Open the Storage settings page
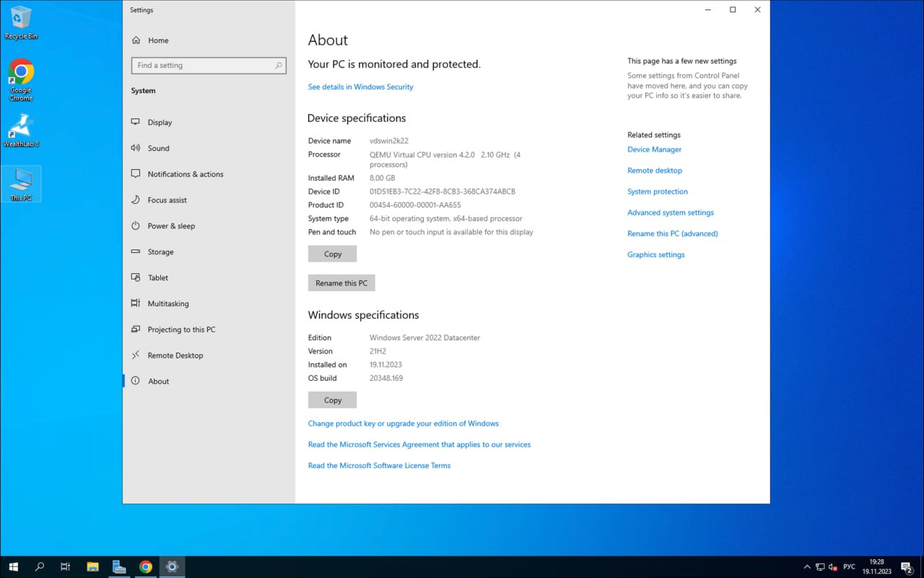 tap(209, 252)
